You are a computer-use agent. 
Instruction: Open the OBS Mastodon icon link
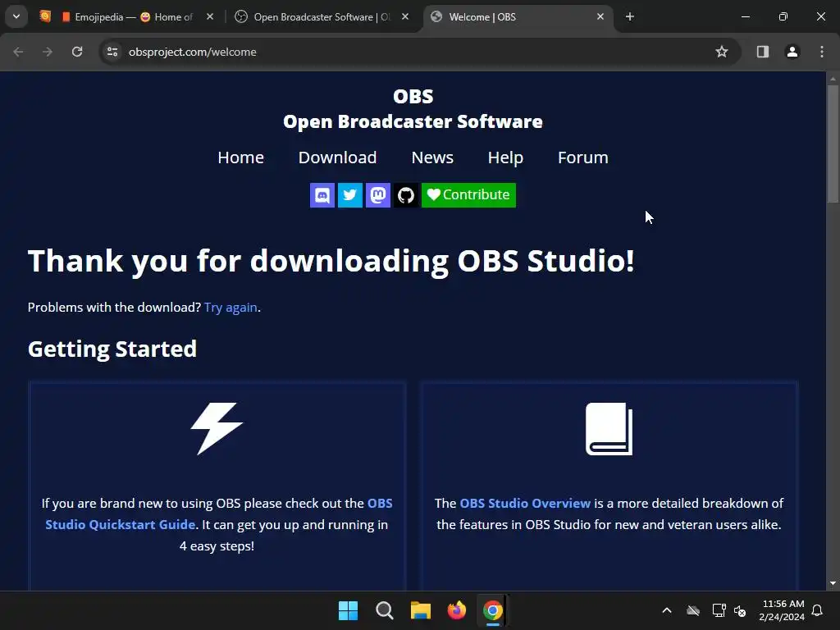point(377,195)
